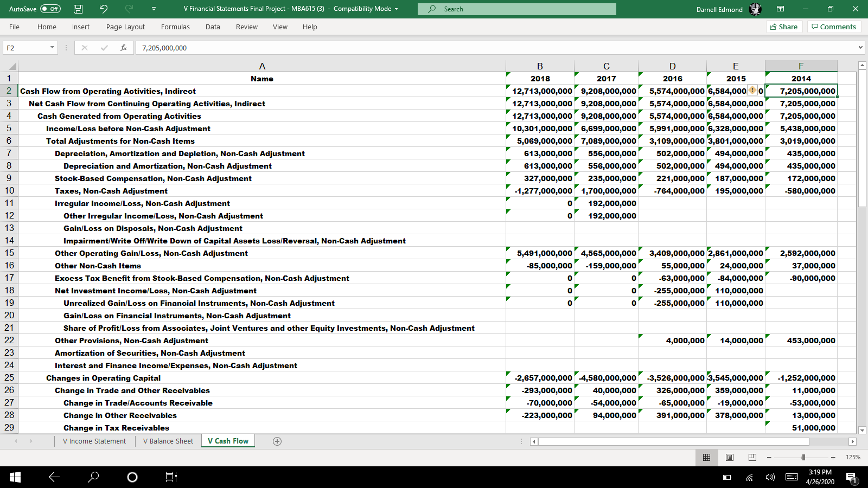868x488 pixels.
Task: Select column F header
Action: click(801, 66)
